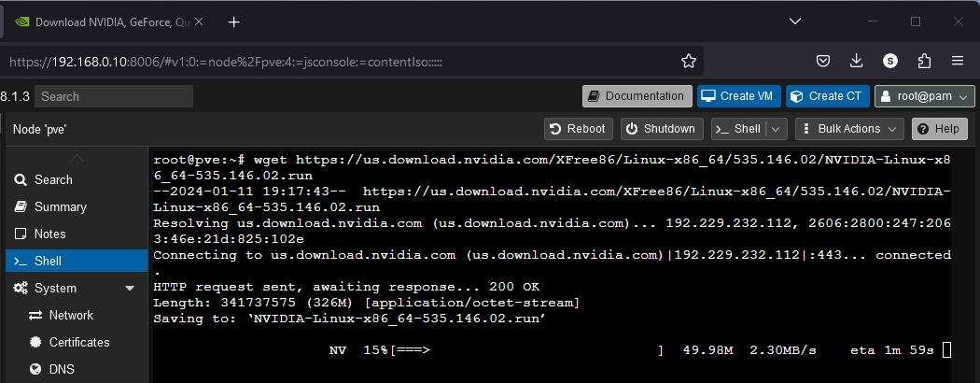Image resolution: width=980 pixels, height=383 pixels.
Task: Open System in the node sidebar
Action: [x=77, y=288]
